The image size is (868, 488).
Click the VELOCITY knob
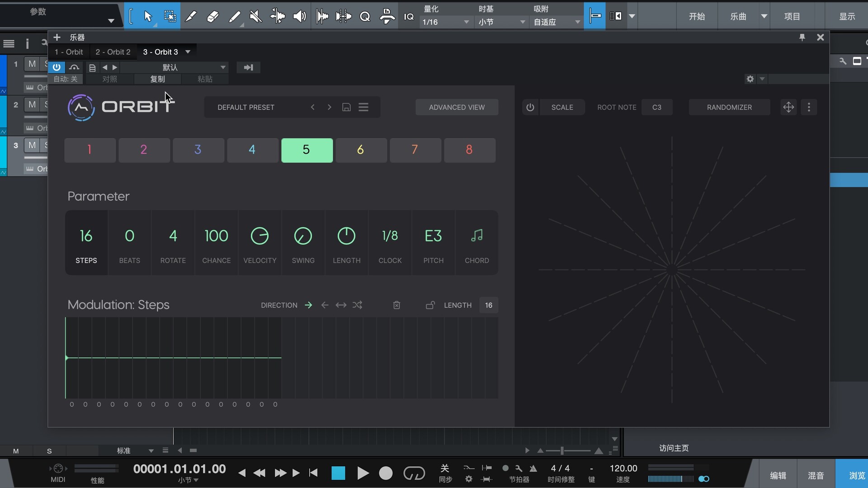(x=259, y=236)
